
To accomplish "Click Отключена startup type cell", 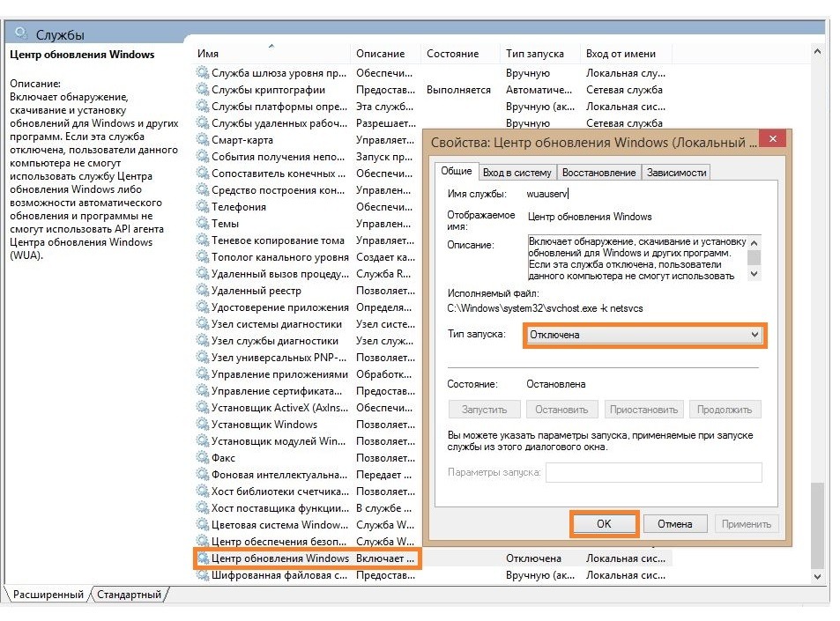I will point(533,558).
